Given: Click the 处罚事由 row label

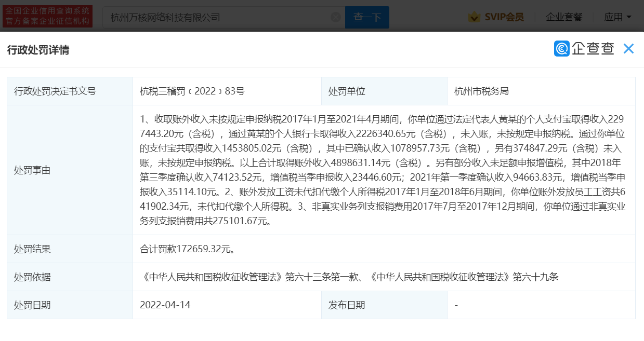Looking at the screenshot, I should pyautogui.click(x=32, y=170).
